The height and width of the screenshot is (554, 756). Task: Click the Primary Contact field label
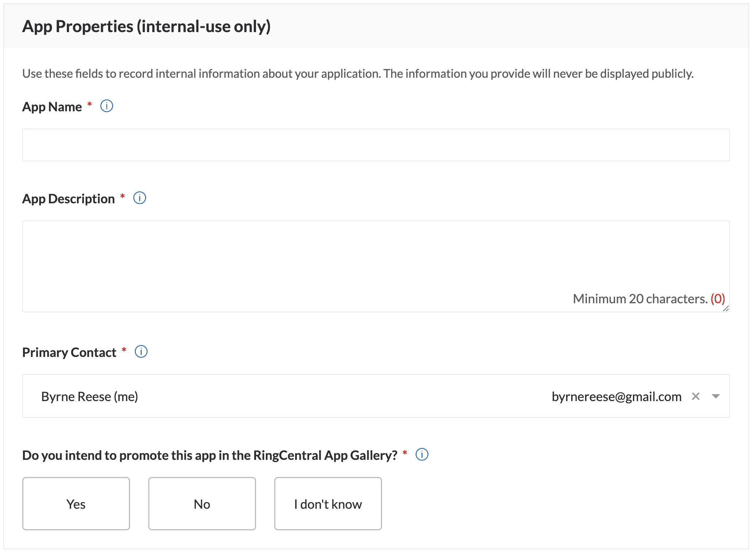coord(69,353)
